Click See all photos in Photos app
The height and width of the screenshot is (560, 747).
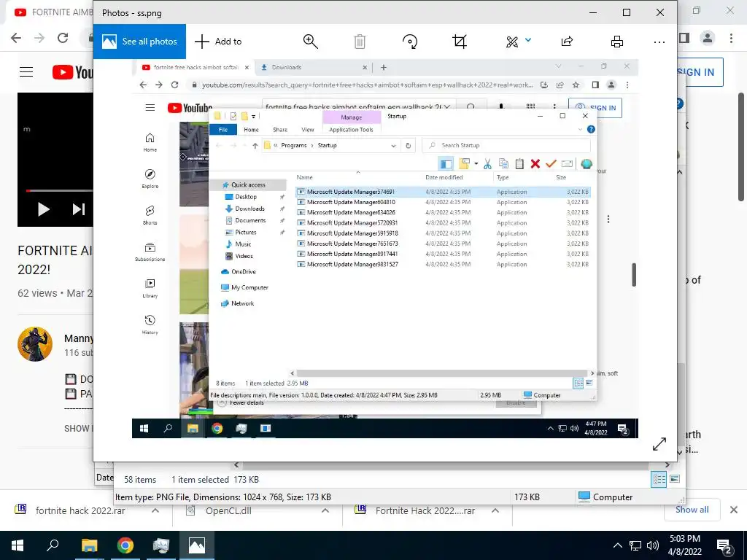tap(139, 42)
